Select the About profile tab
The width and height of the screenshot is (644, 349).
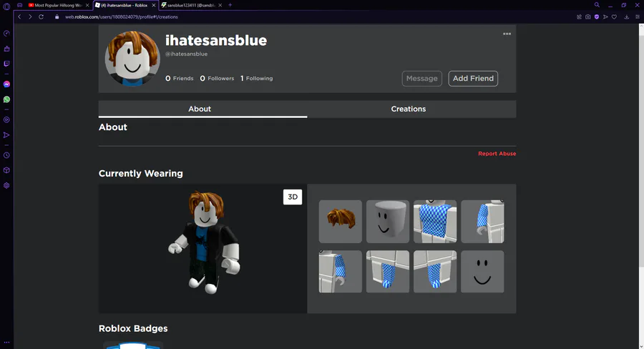203,109
